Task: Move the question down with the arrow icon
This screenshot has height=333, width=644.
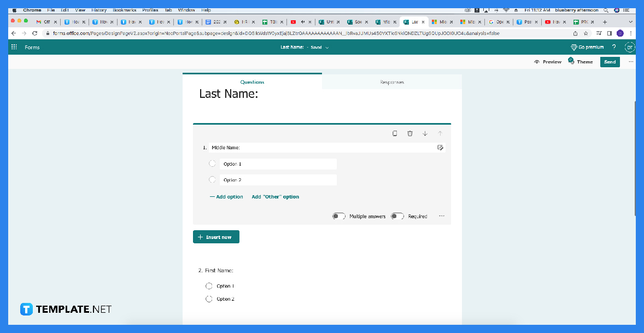Action: (x=425, y=133)
